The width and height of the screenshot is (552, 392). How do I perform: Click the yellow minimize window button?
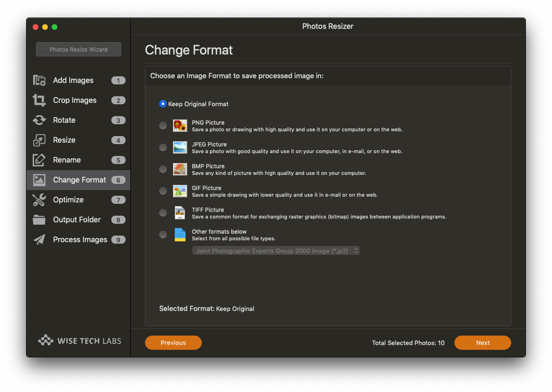point(45,27)
